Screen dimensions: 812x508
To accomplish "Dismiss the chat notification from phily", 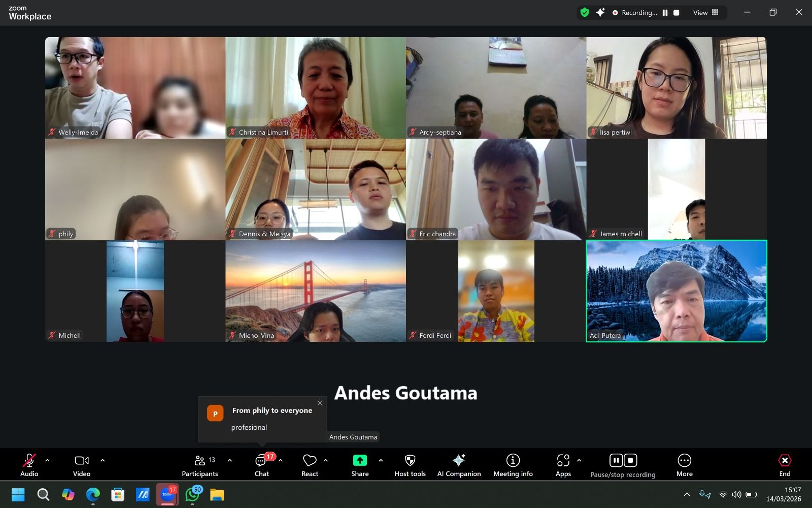I will (x=320, y=403).
